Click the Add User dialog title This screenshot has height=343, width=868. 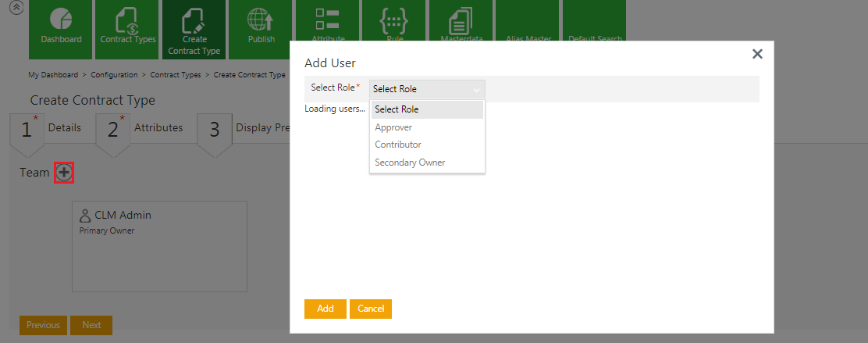pos(330,63)
